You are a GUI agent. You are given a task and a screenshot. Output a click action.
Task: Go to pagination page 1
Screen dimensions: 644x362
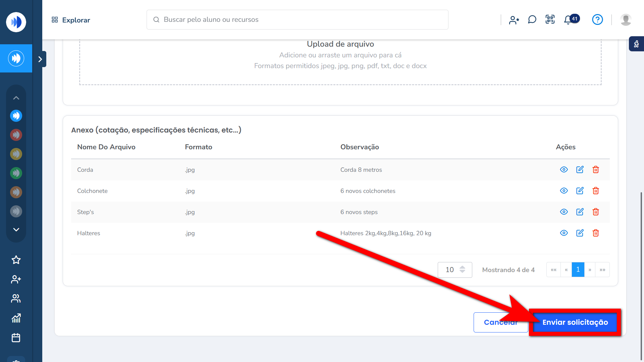click(x=578, y=270)
